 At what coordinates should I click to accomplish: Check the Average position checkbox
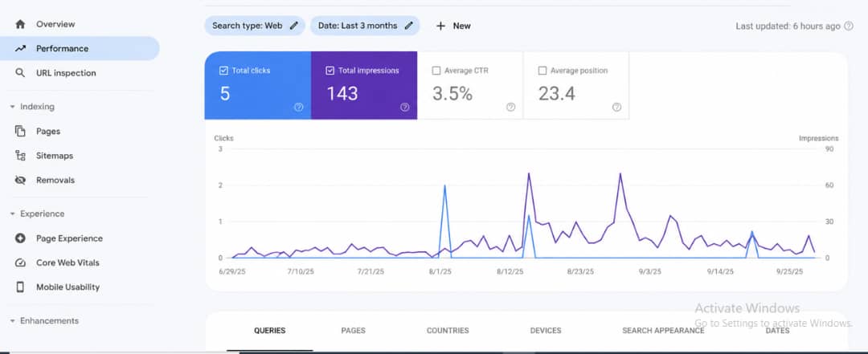pos(542,71)
